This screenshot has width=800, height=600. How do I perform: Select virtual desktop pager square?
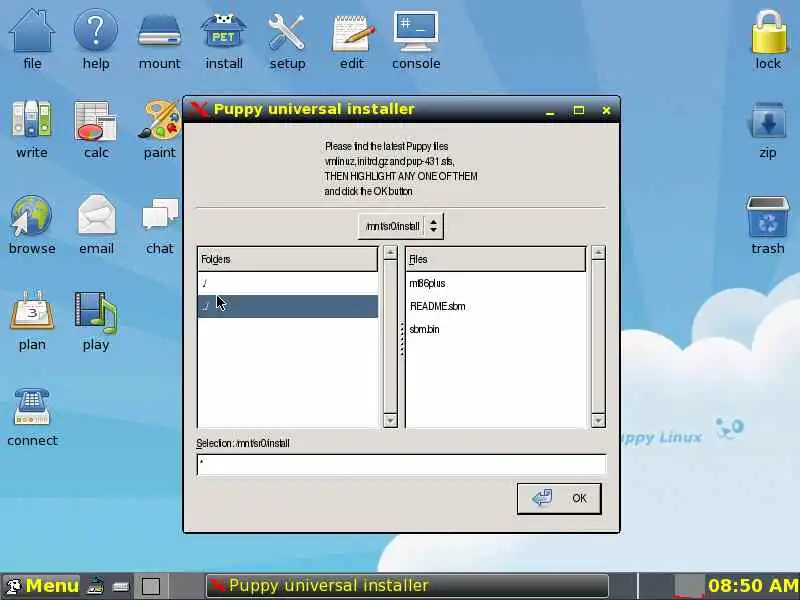[151, 586]
